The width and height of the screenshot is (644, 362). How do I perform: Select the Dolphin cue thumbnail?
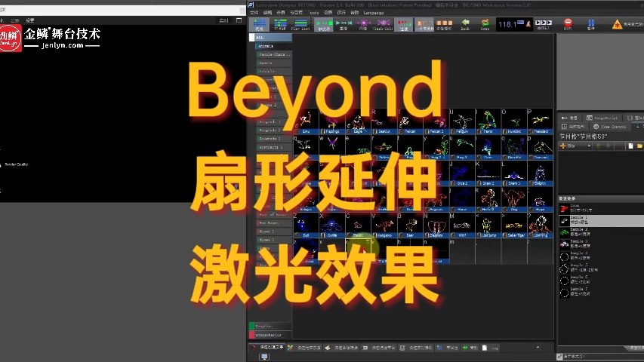pyautogui.click(x=540, y=173)
